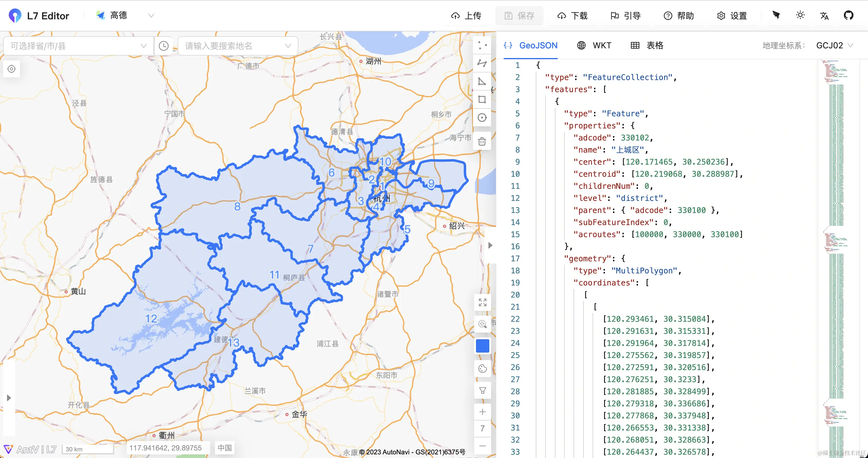This screenshot has width=868, height=458.
Task: Click the 上传 upload button
Action: pyautogui.click(x=466, y=16)
